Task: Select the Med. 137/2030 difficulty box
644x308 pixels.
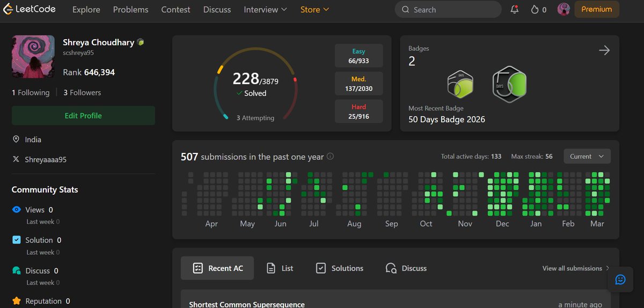Action: tap(358, 84)
